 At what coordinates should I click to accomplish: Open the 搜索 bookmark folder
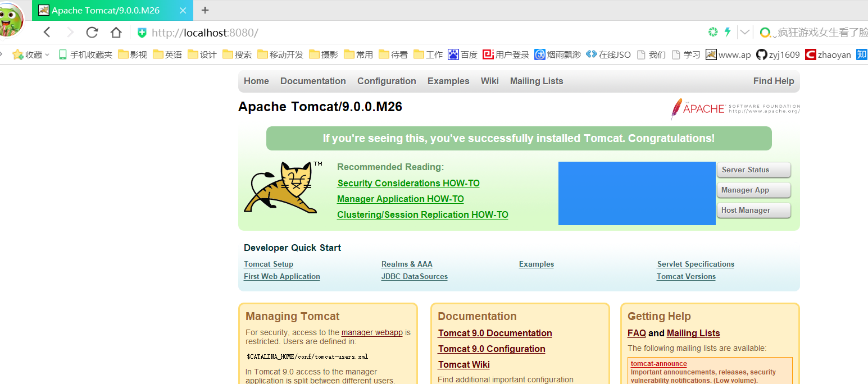coord(237,54)
